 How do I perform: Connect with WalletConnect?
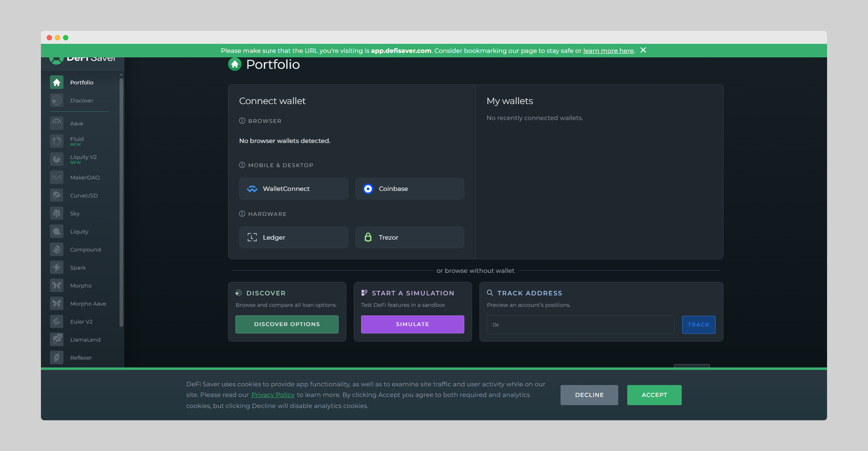[294, 188]
